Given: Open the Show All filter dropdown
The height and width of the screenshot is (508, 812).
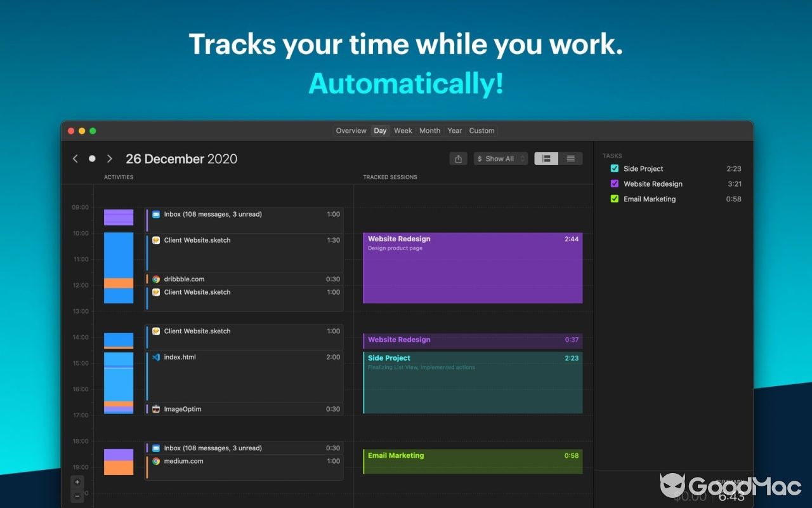Looking at the screenshot, I should point(501,158).
